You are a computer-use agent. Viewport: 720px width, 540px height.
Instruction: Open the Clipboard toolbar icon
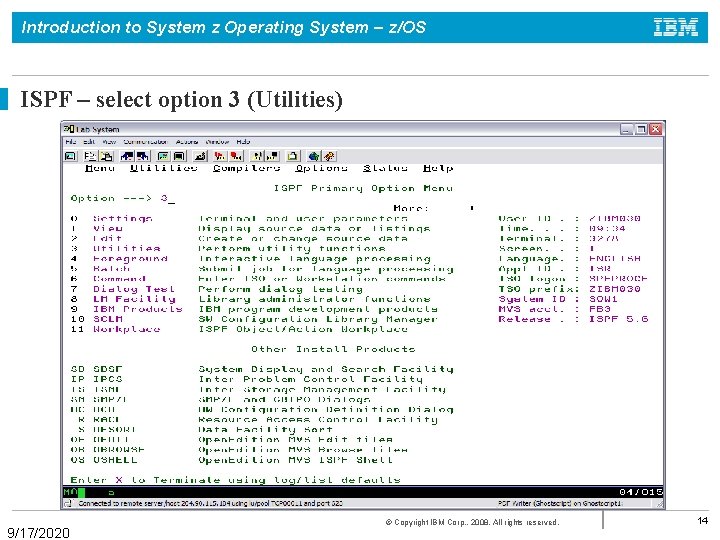(x=293, y=156)
